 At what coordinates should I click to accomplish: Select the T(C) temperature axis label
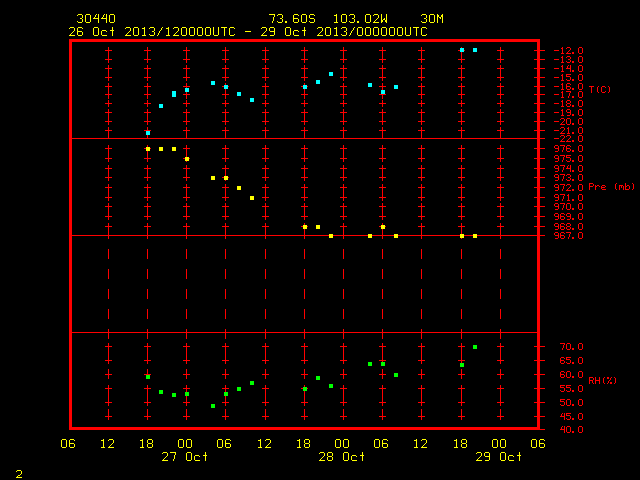600,89
